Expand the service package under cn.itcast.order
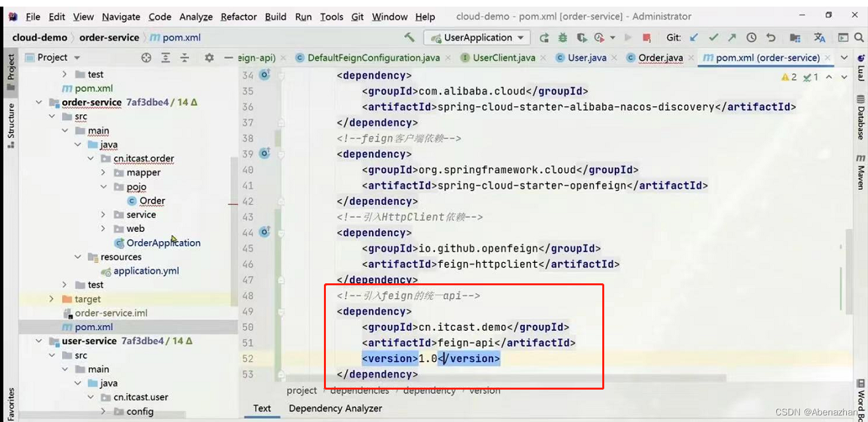The height and width of the screenshot is (422, 868). (x=103, y=215)
